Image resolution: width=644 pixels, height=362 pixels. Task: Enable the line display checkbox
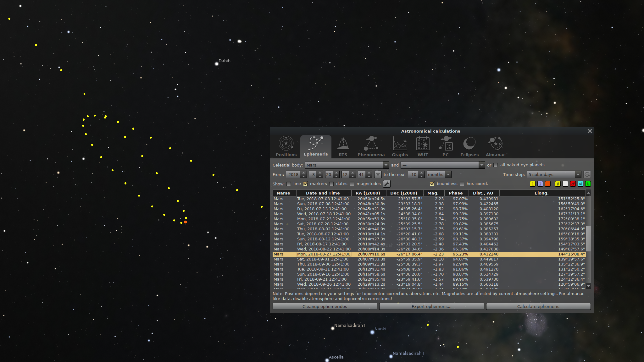click(289, 184)
